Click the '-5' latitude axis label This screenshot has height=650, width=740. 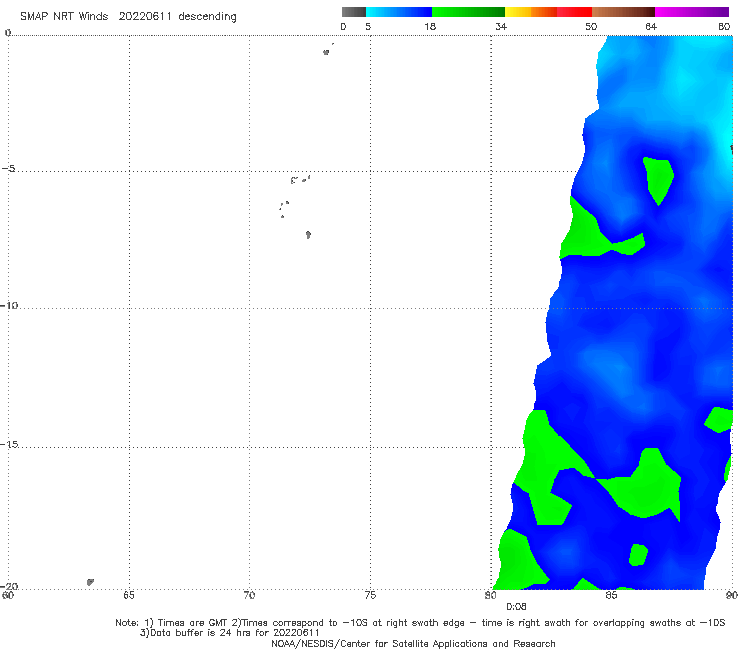[x=9, y=169]
